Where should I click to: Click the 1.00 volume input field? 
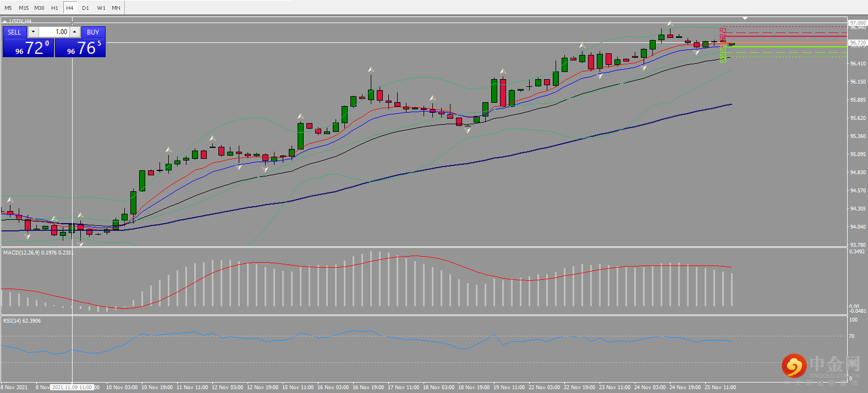coord(54,32)
